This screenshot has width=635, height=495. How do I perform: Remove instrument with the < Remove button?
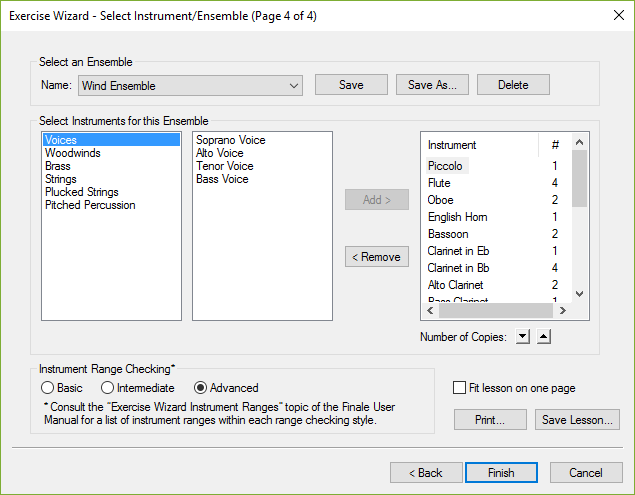(376, 257)
